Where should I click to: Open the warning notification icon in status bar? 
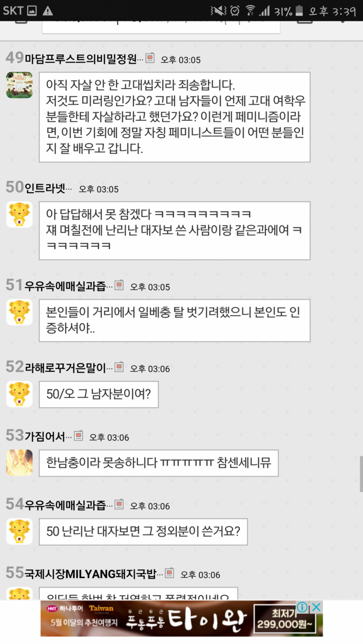48,11
